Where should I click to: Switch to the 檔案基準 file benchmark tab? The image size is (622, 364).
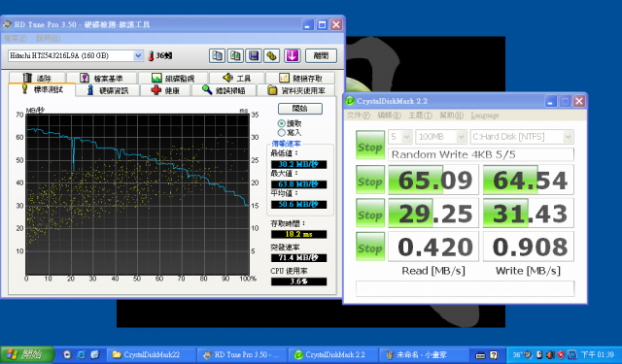[101, 78]
